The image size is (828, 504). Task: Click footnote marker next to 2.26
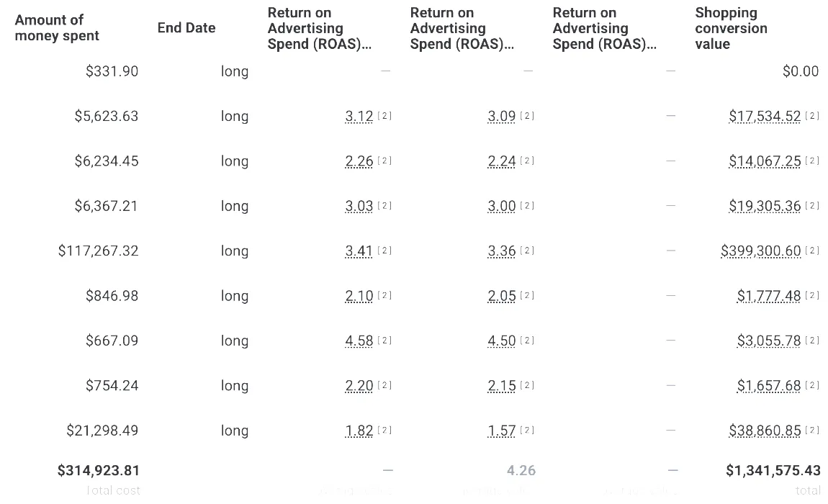[384, 161]
